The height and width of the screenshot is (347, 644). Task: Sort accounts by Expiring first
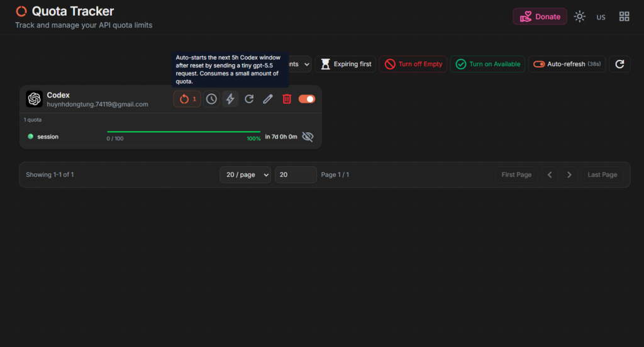click(x=345, y=64)
